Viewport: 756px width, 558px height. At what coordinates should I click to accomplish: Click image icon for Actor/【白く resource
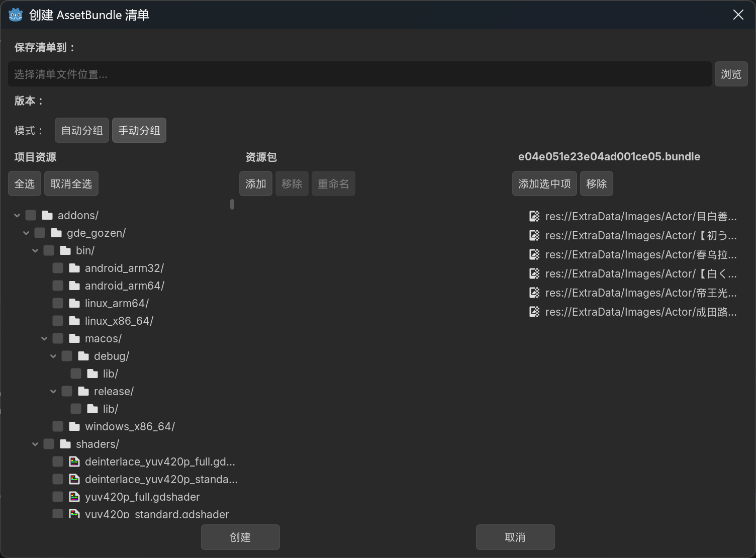click(x=534, y=274)
